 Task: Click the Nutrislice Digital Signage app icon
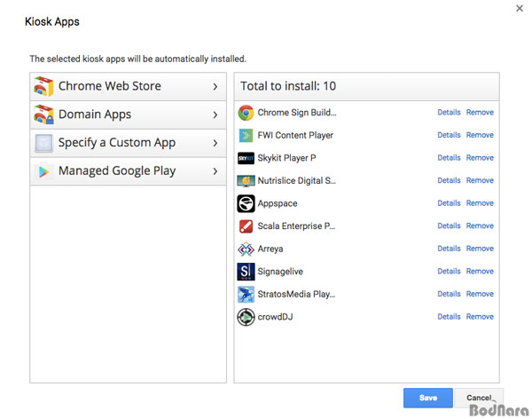click(x=246, y=181)
